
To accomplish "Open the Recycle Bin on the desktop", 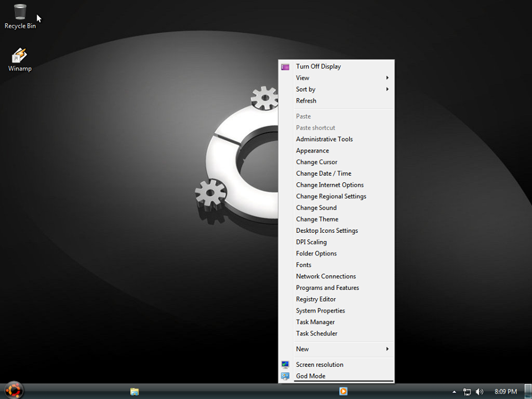I will coord(20,11).
